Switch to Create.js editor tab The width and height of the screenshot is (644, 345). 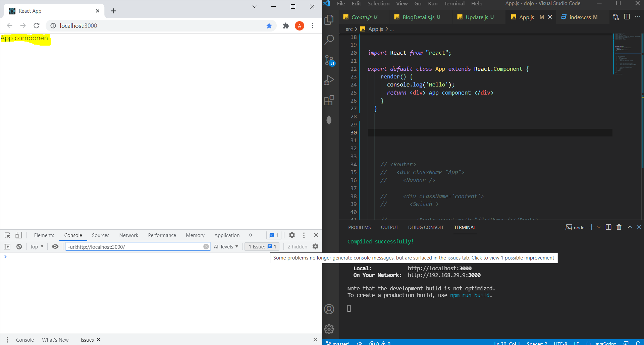click(364, 17)
